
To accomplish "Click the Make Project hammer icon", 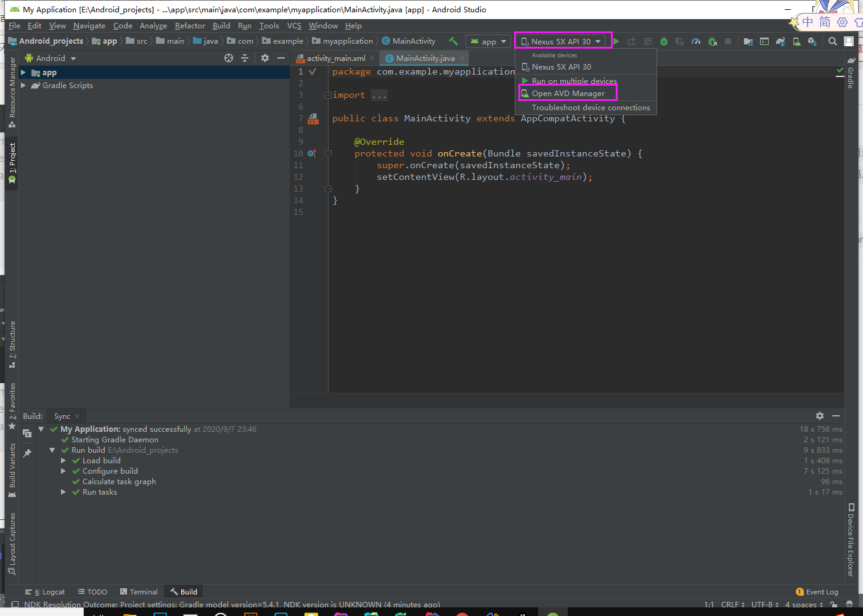I will (453, 41).
